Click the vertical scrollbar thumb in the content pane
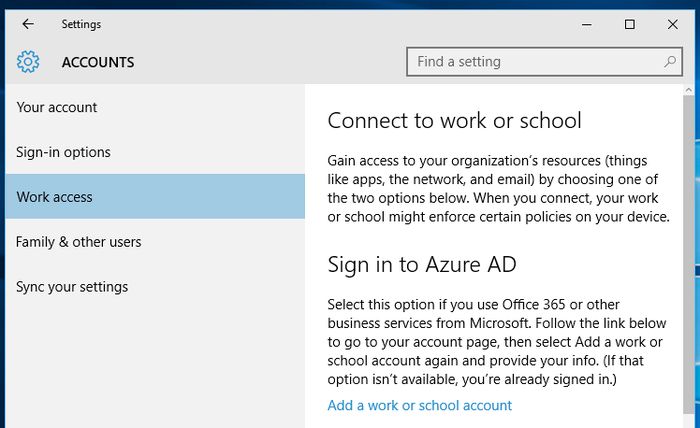The width and height of the screenshot is (700, 428). (690, 250)
